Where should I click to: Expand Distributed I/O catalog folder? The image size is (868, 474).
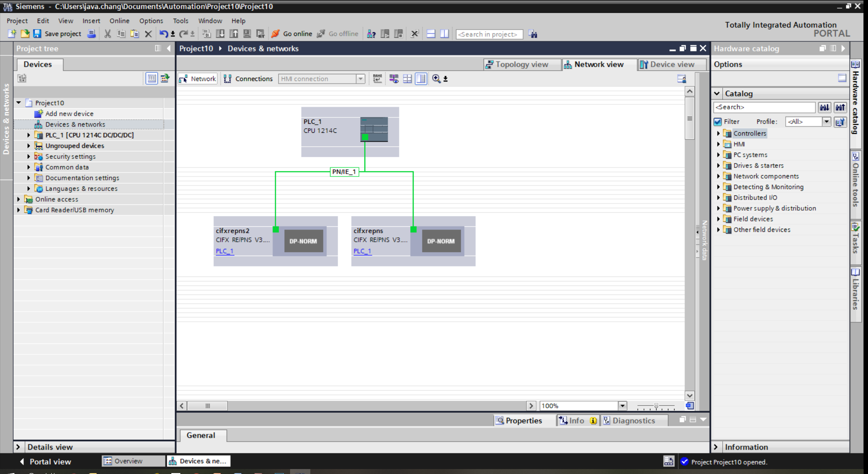tap(718, 198)
